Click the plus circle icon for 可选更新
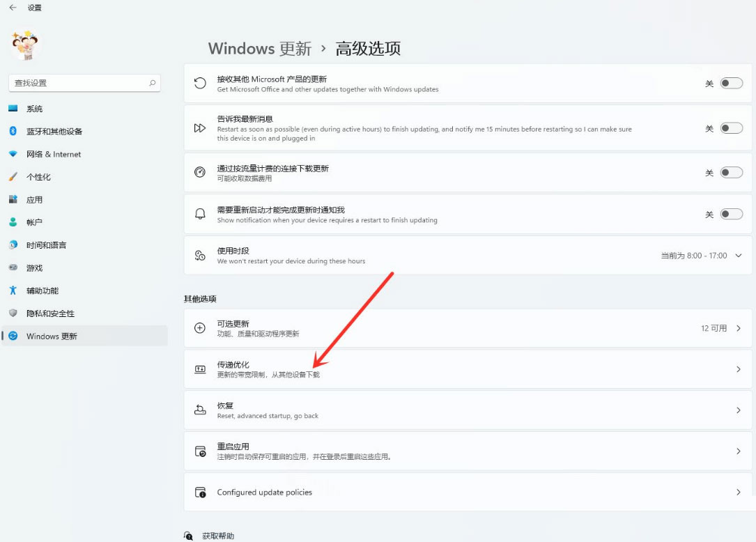 [x=200, y=328]
